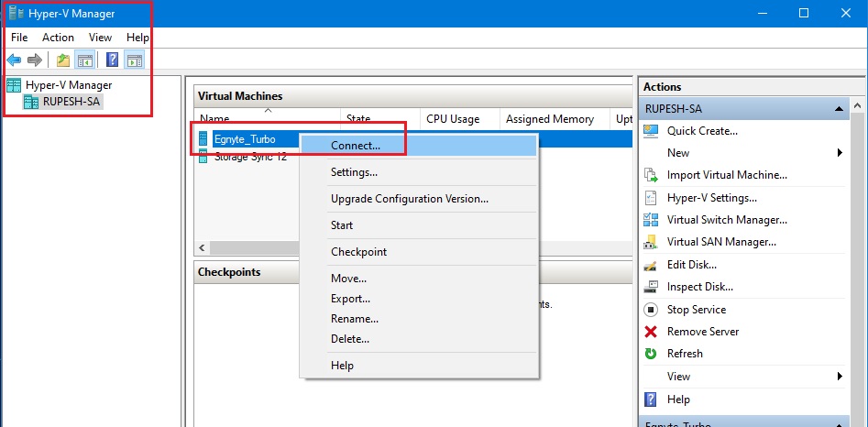Image resolution: width=868 pixels, height=427 pixels.
Task: Choose Export... from context menu
Action: [x=419, y=299]
